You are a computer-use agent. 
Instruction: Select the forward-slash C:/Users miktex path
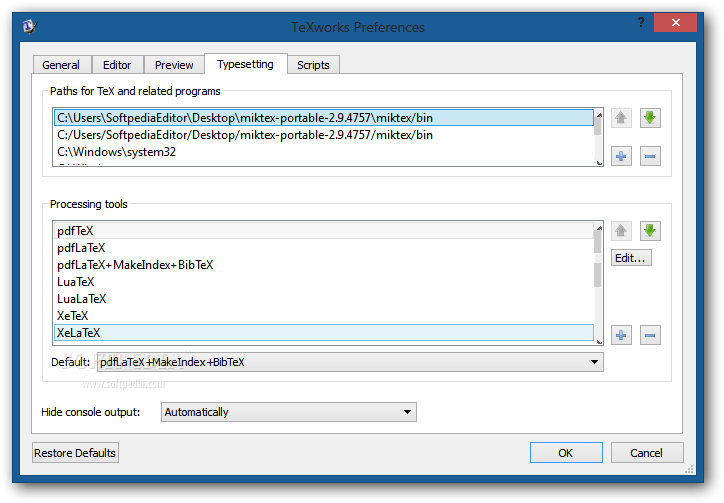click(324, 135)
